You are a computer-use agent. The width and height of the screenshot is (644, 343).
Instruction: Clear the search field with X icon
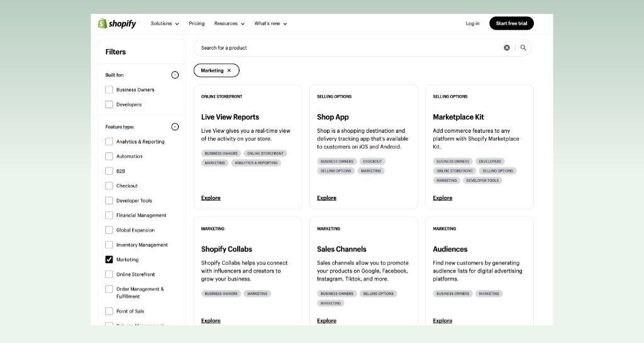point(507,48)
